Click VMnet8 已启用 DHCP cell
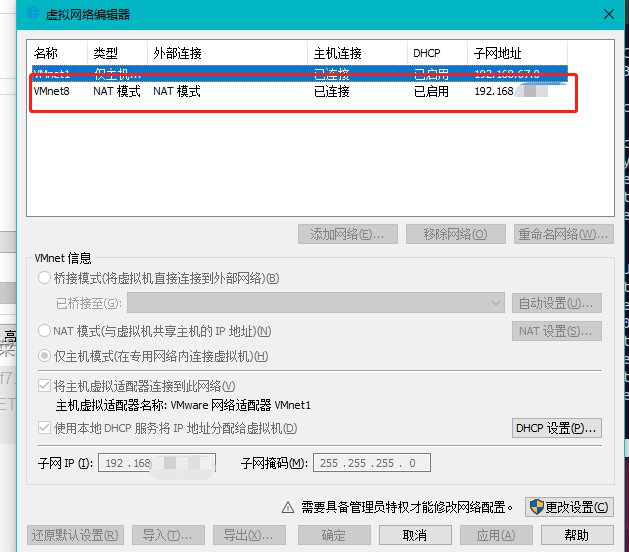Viewport: 629px width, 552px height. coord(431,91)
